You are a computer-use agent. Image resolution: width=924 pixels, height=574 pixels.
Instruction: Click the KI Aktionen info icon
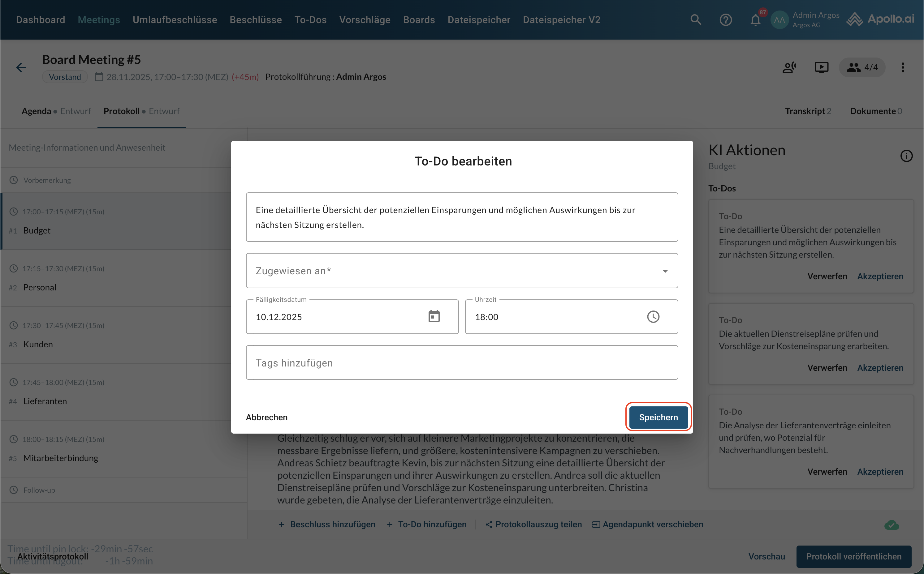pos(906,156)
